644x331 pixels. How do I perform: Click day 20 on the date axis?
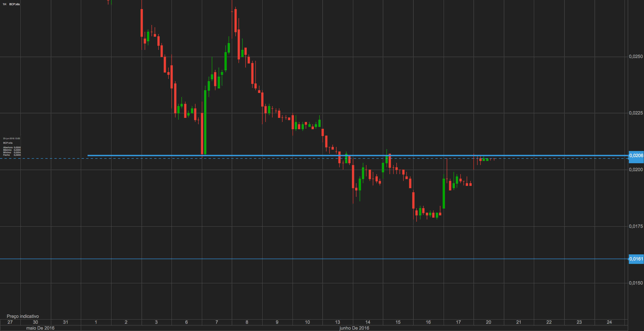click(488, 322)
